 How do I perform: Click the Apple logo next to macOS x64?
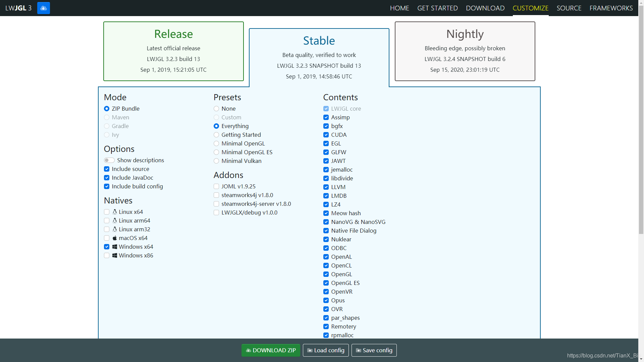115,238
